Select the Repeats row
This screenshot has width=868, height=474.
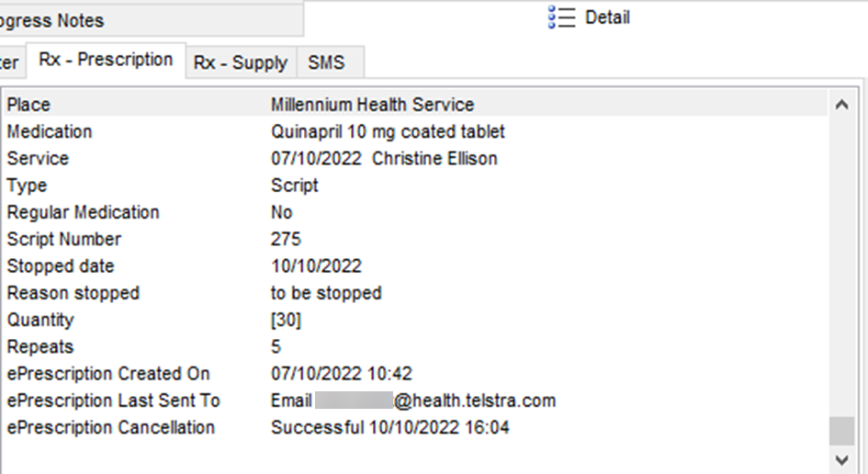click(x=416, y=346)
